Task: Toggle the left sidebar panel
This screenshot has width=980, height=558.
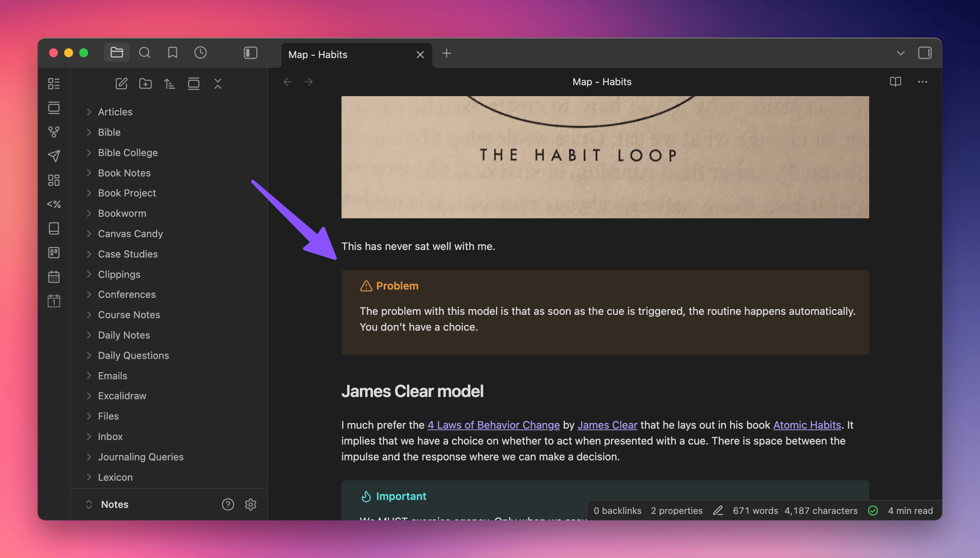Action: coord(250,53)
